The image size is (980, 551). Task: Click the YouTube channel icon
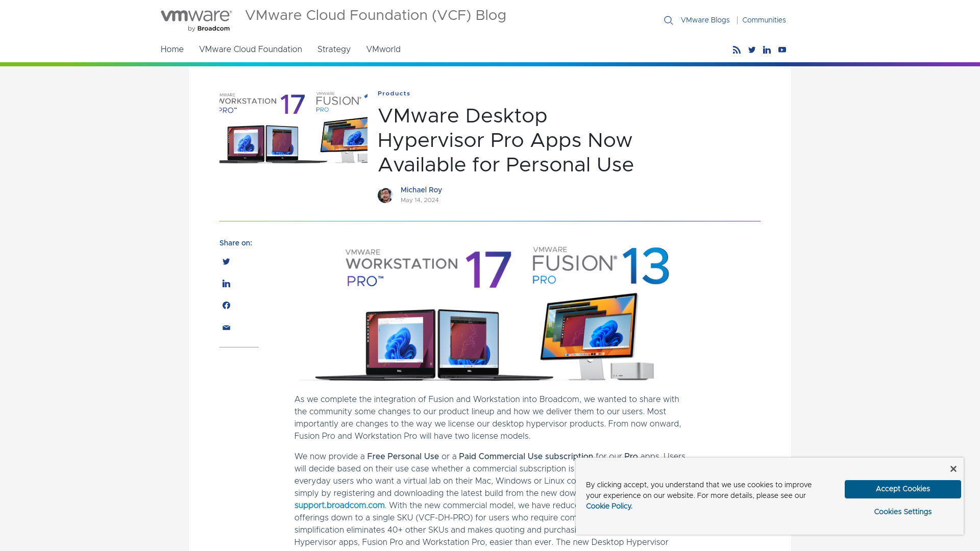[x=781, y=50]
